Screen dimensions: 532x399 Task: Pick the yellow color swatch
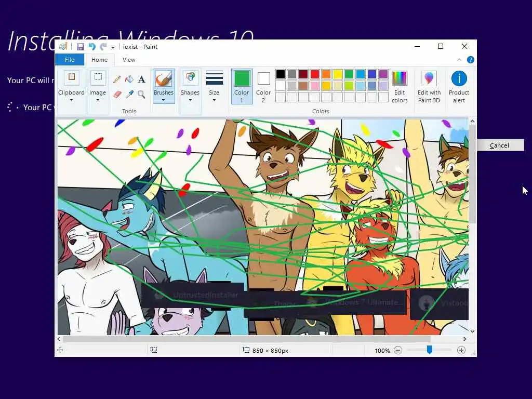click(338, 74)
